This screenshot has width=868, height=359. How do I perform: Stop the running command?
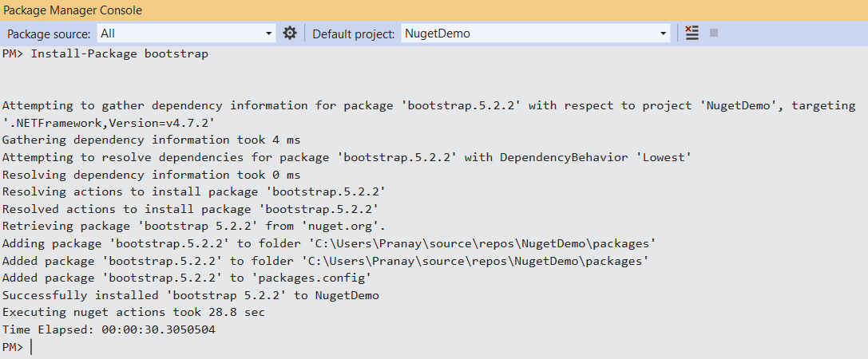pyautogui.click(x=714, y=33)
